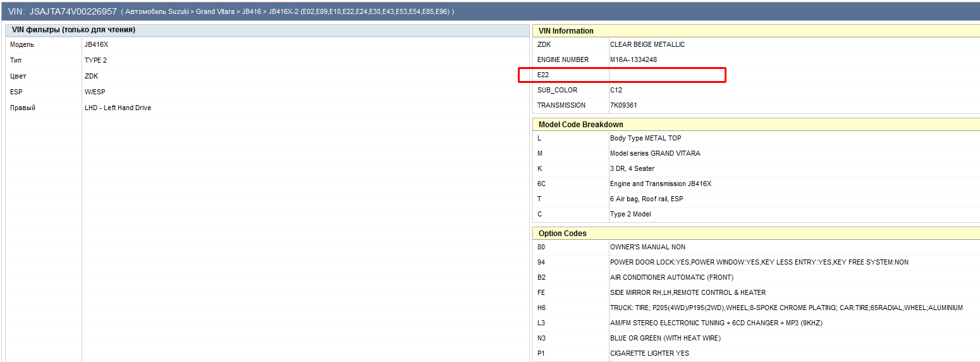Select the C12 sub color value

coord(616,91)
